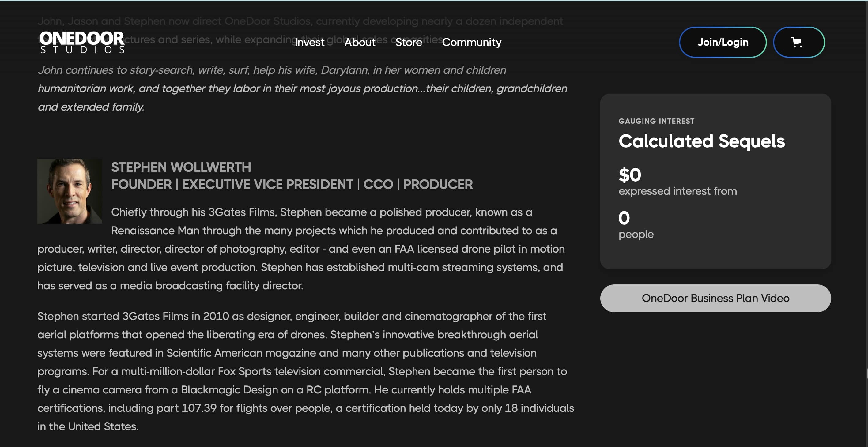Image resolution: width=868 pixels, height=447 pixels.
Task: Click the Gauging Interest label
Action: click(656, 121)
